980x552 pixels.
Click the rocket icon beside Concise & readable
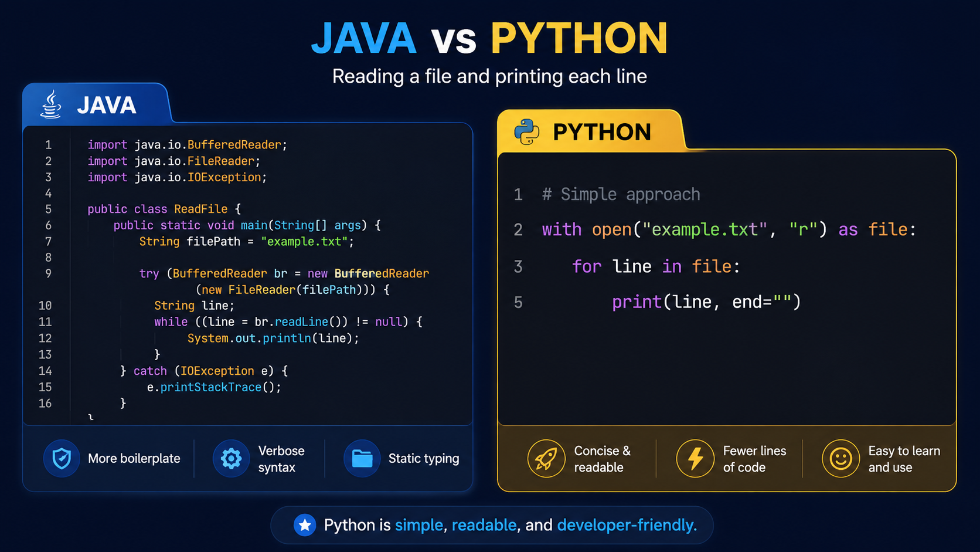tap(546, 458)
